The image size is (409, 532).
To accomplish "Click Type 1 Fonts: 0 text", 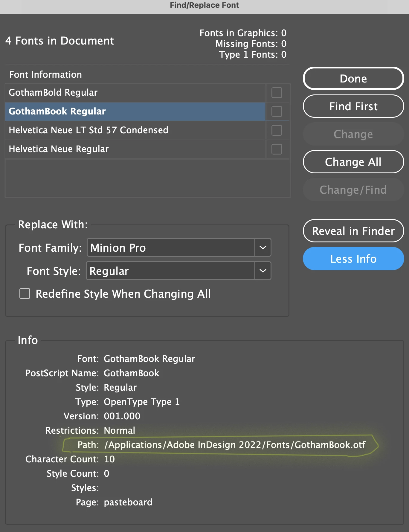I will [x=253, y=55].
